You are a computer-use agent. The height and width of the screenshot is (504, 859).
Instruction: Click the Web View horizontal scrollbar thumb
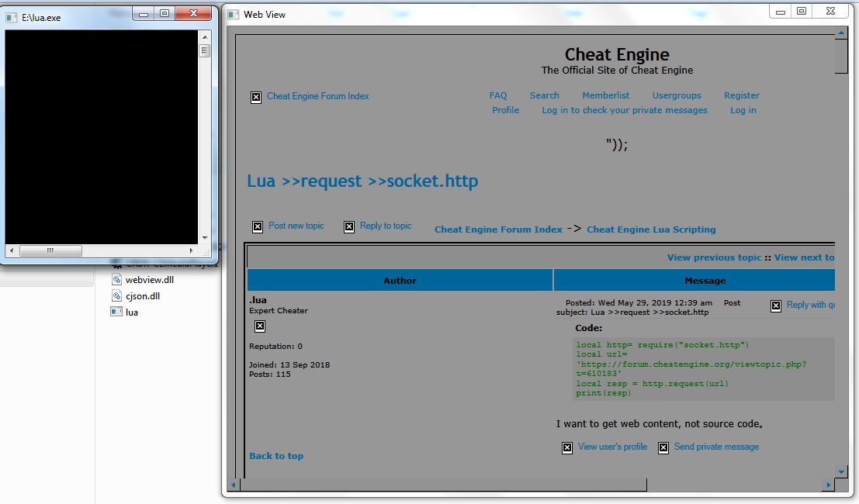click(x=443, y=485)
